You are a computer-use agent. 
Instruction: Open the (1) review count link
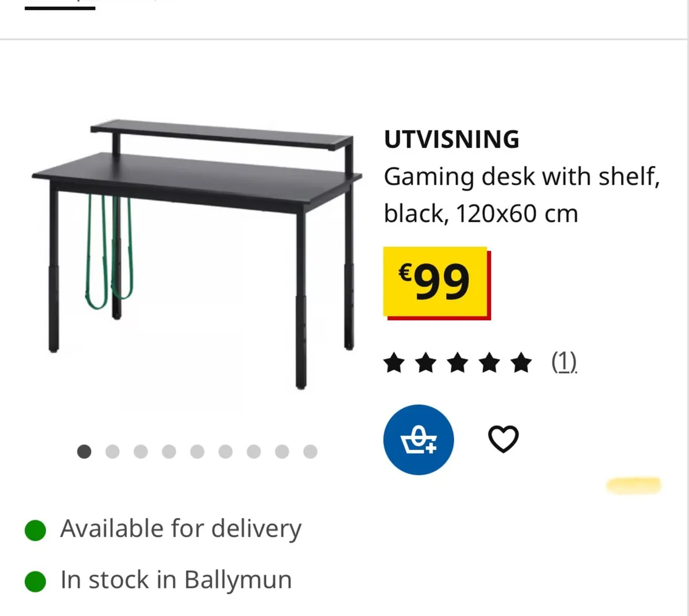pos(564,362)
